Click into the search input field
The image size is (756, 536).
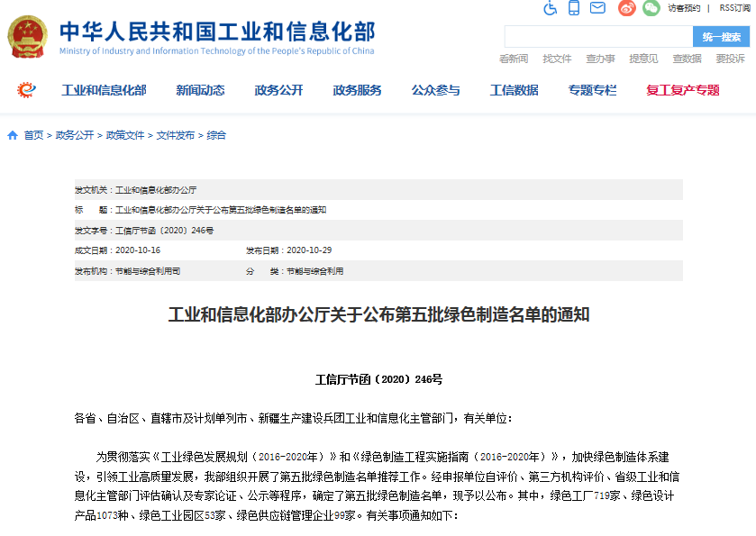tap(597, 37)
